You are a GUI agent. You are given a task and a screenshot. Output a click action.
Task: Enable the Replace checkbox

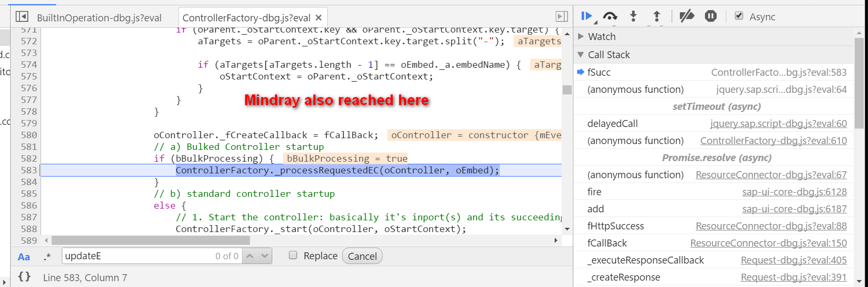pyautogui.click(x=293, y=255)
